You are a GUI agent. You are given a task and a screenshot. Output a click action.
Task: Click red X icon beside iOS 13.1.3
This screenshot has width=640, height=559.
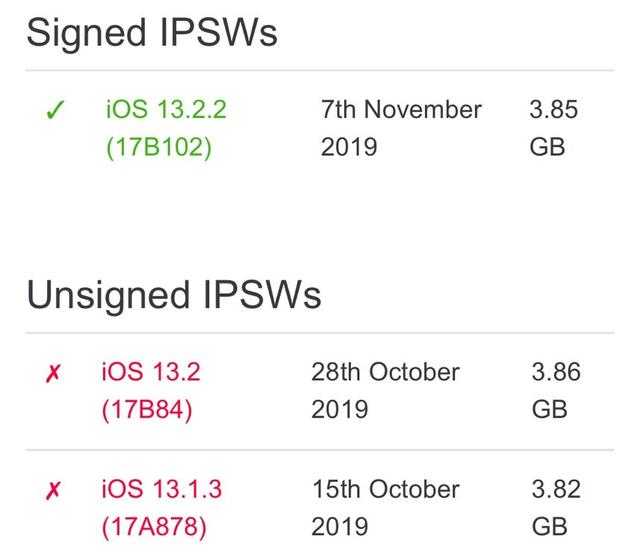click(54, 491)
